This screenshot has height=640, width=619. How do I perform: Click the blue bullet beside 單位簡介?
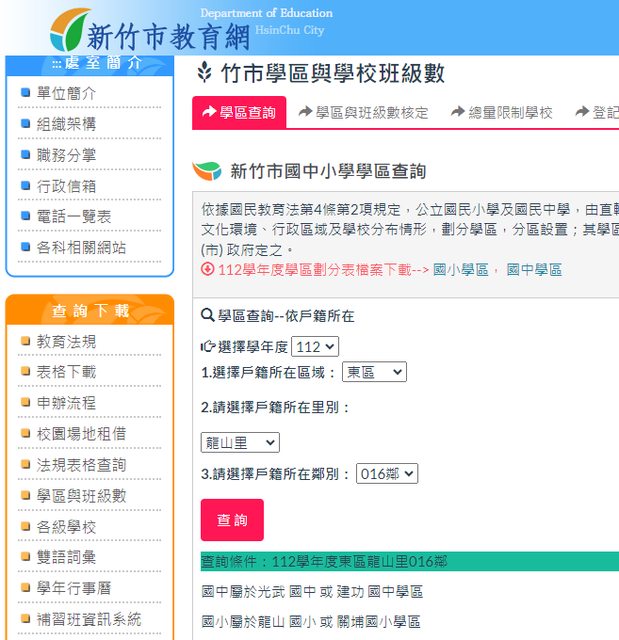click(x=26, y=93)
